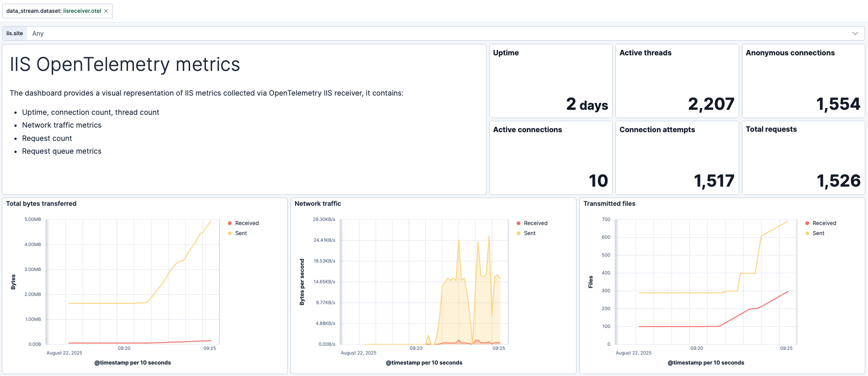Click the Anonymous connections value 1,554
The image size is (868, 376).
(x=838, y=104)
